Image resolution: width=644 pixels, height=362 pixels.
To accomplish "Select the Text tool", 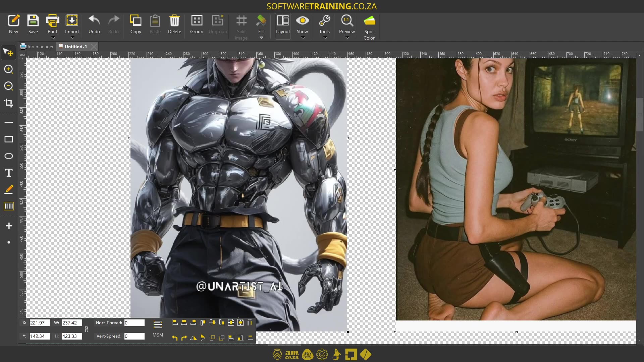I will pyautogui.click(x=8, y=173).
